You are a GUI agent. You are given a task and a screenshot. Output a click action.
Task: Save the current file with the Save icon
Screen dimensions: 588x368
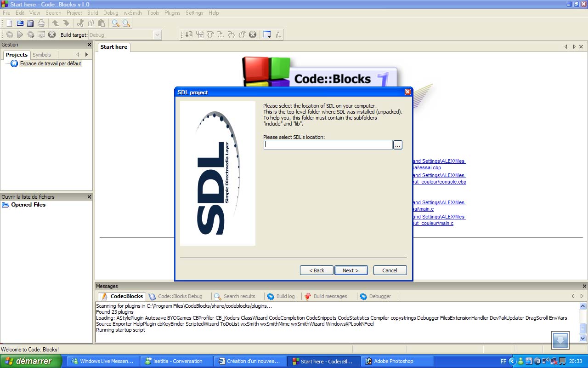coord(30,23)
